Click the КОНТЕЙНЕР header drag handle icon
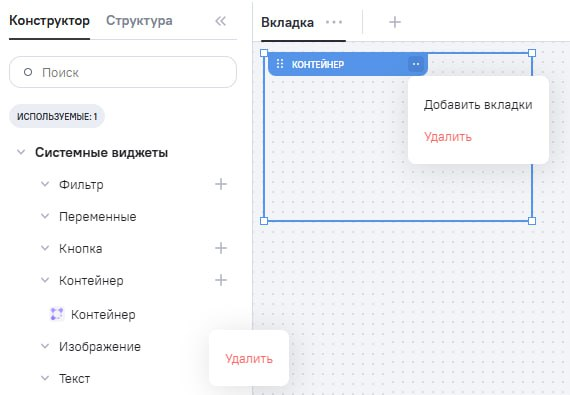The width and height of the screenshot is (570, 395). pyautogui.click(x=280, y=64)
